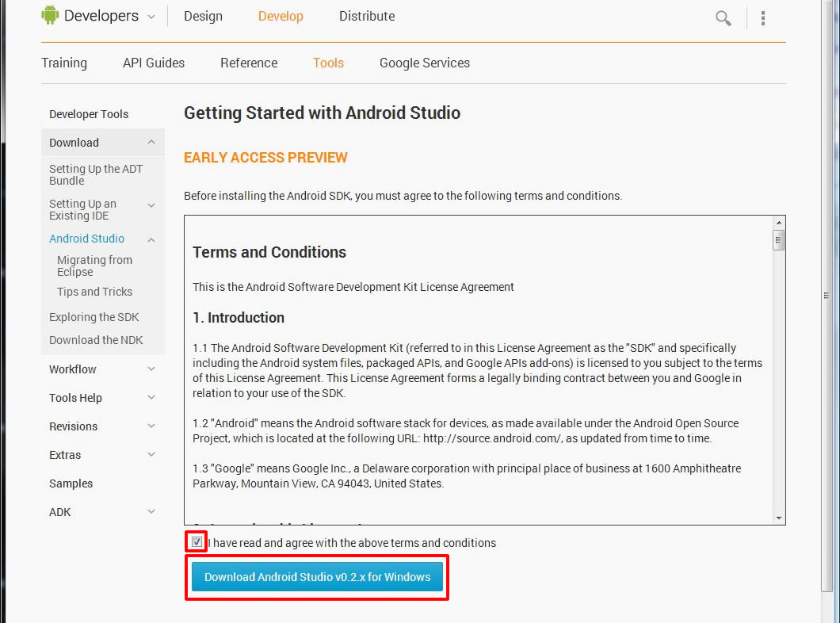
Task: Switch to the Reference tab
Action: (249, 63)
